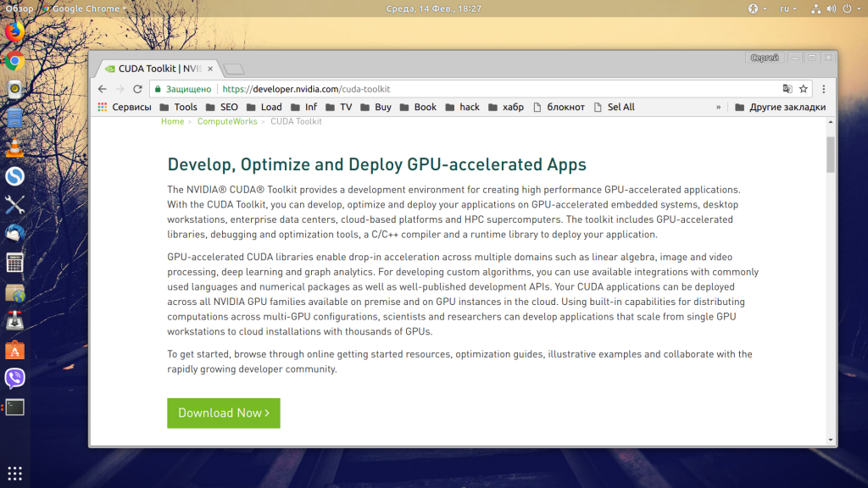Open the calculator from the dock
Viewport: 868px width, 488px height.
pos(14,263)
